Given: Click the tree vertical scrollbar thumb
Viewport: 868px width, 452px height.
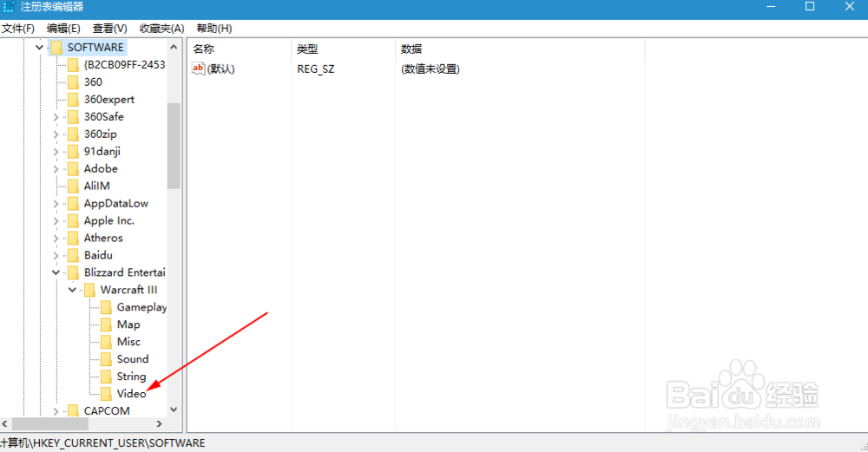Looking at the screenshot, I should tap(174, 146).
